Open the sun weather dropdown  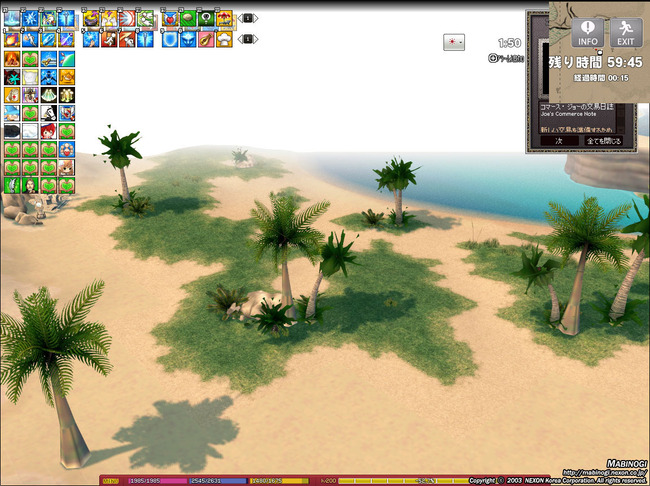[x=454, y=42]
